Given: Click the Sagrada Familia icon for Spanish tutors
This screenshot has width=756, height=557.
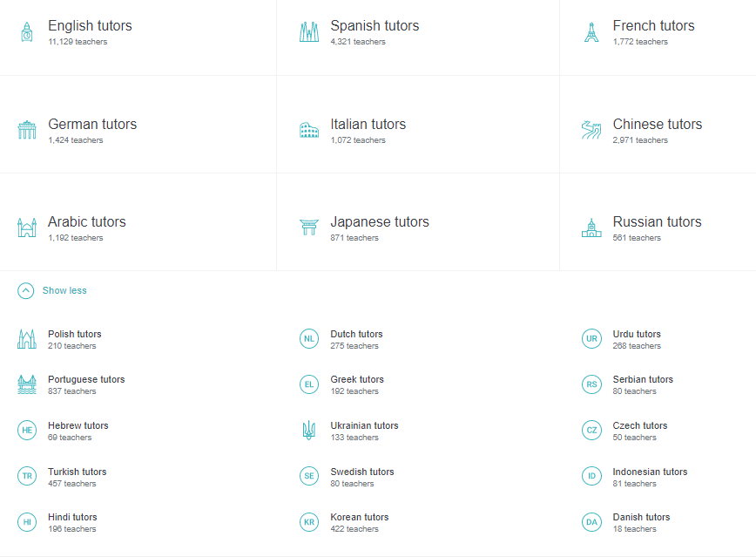Looking at the screenshot, I should coord(309,32).
